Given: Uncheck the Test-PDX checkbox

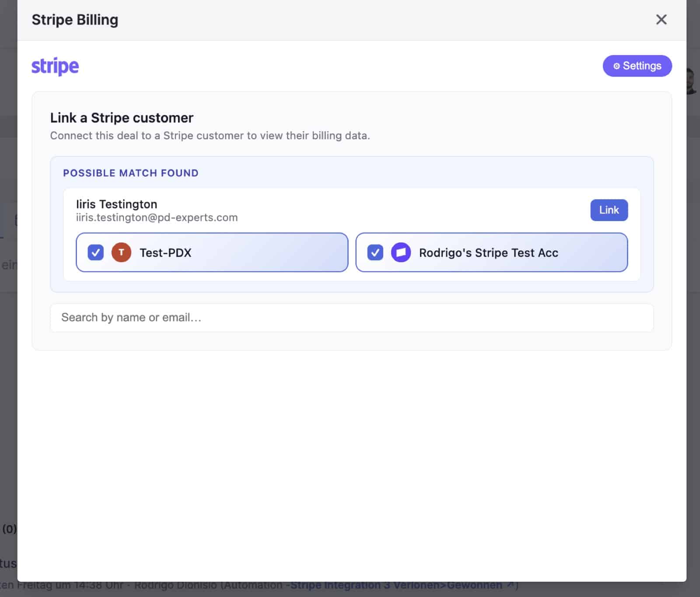Looking at the screenshot, I should point(95,253).
